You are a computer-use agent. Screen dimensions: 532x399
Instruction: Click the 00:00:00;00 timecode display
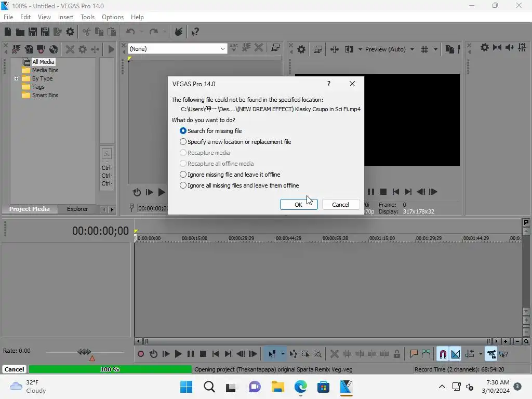pos(100,231)
